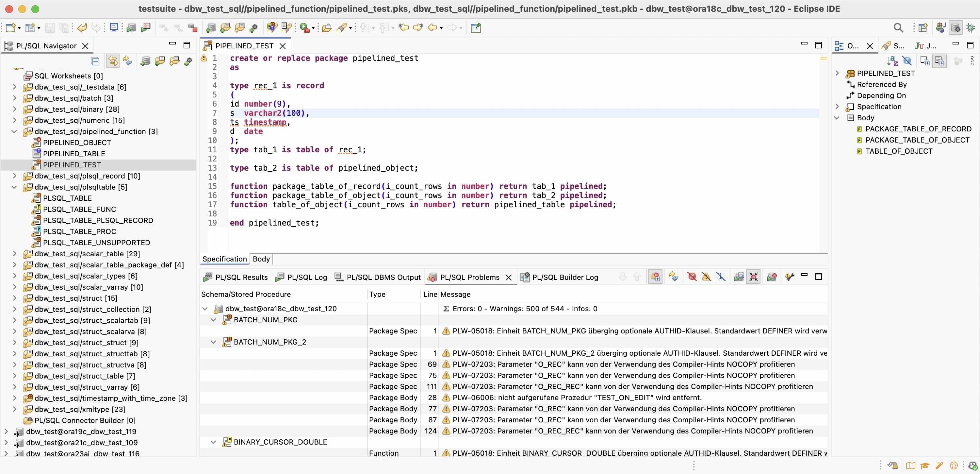Switch to the Body tab of the editor
980x474 pixels.
[261, 259]
